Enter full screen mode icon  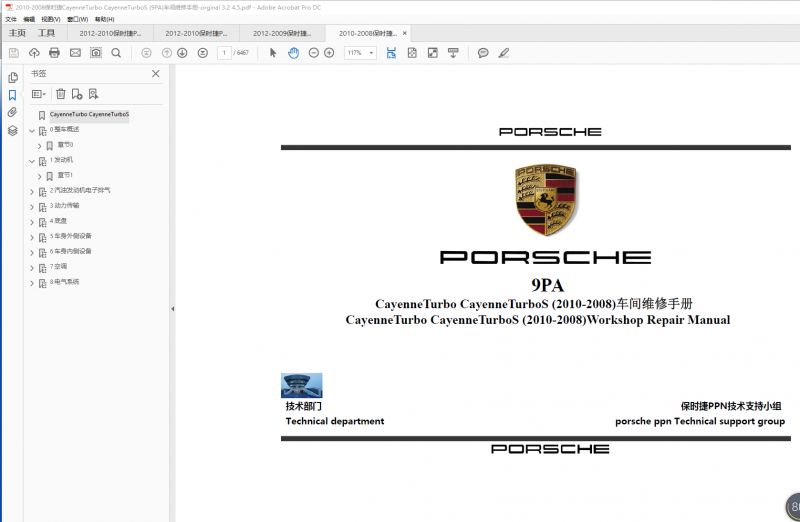pos(433,53)
